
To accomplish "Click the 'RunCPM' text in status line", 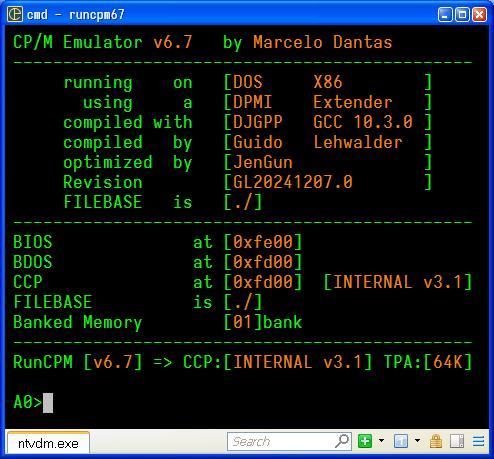I will point(43,362).
